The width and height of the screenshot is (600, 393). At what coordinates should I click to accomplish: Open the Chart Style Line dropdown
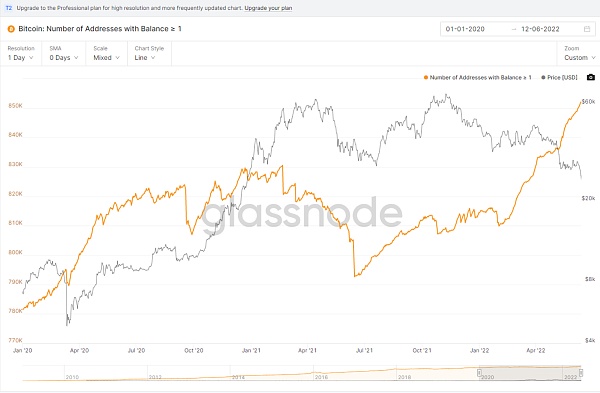(x=149, y=54)
